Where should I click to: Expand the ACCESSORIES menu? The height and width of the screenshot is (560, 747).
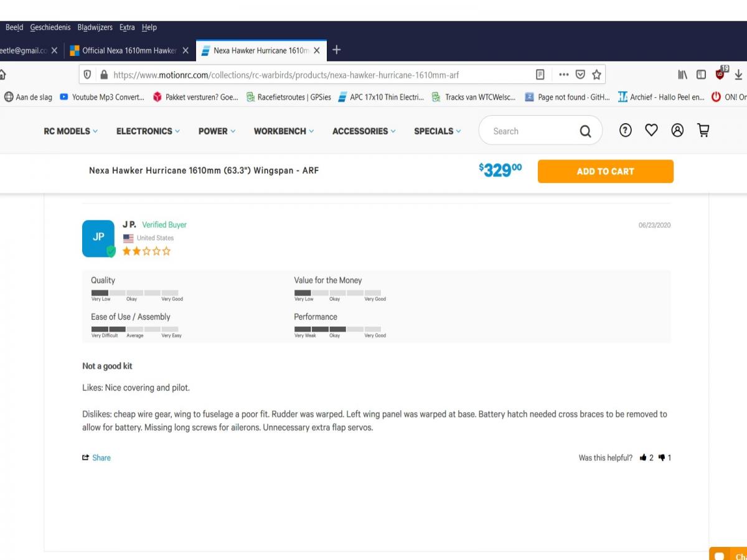click(364, 131)
